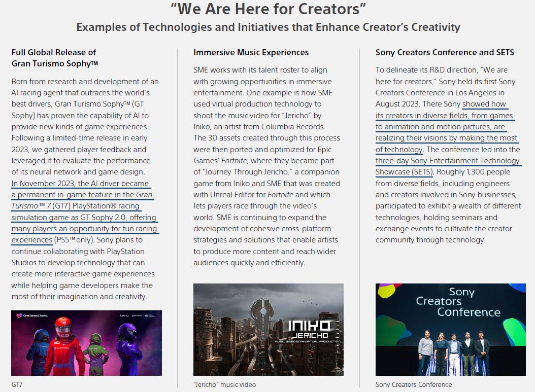Click the line "Born from research and development of an"
This screenshot has height=392, width=535.
[85, 82]
